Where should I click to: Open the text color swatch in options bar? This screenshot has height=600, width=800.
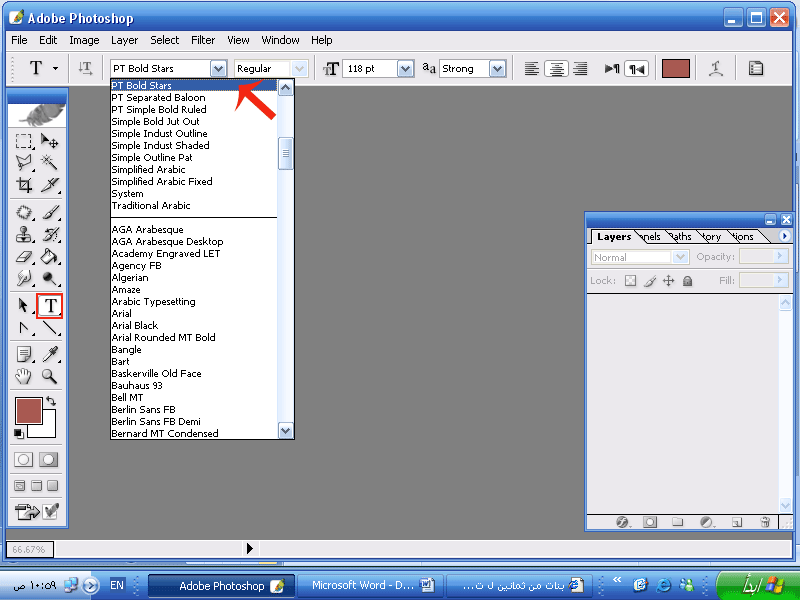(676, 68)
